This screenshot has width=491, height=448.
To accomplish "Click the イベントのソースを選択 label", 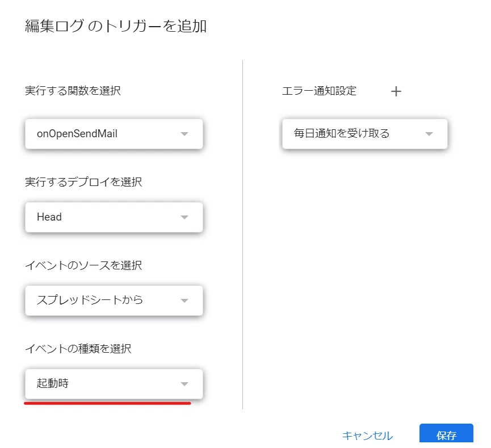I will coord(83,265).
